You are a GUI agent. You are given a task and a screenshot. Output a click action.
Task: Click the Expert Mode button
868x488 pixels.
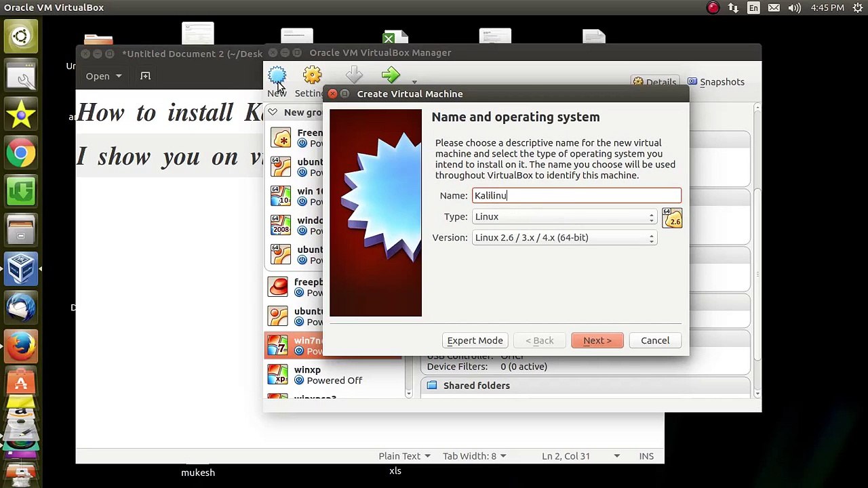point(475,340)
